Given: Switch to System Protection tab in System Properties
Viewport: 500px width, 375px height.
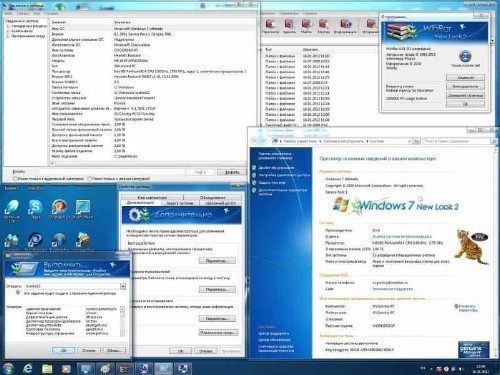Looking at the screenshot, I should coord(179,203).
